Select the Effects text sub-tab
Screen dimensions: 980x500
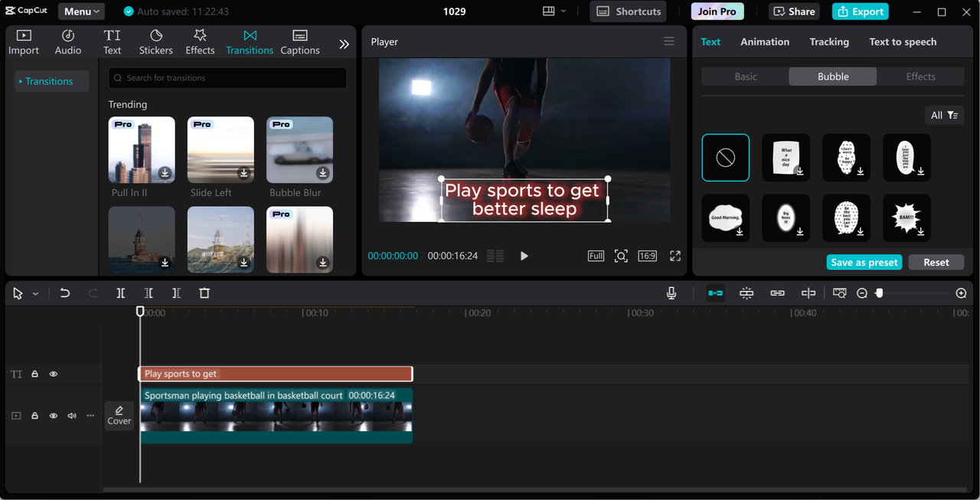pyautogui.click(x=920, y=77)
